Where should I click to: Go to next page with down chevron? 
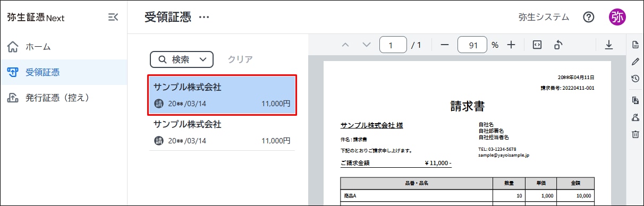tap(366, 45)
